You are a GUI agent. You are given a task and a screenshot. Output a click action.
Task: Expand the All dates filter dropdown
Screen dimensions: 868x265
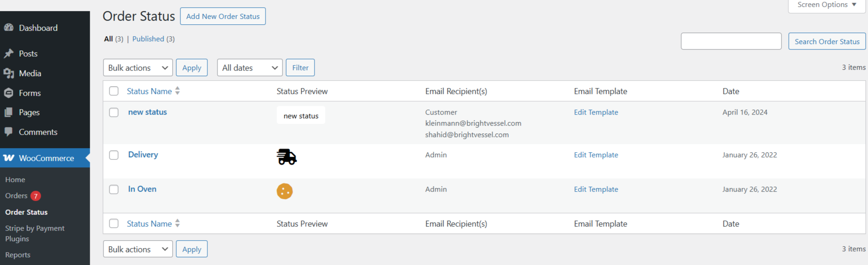[250, 68]
